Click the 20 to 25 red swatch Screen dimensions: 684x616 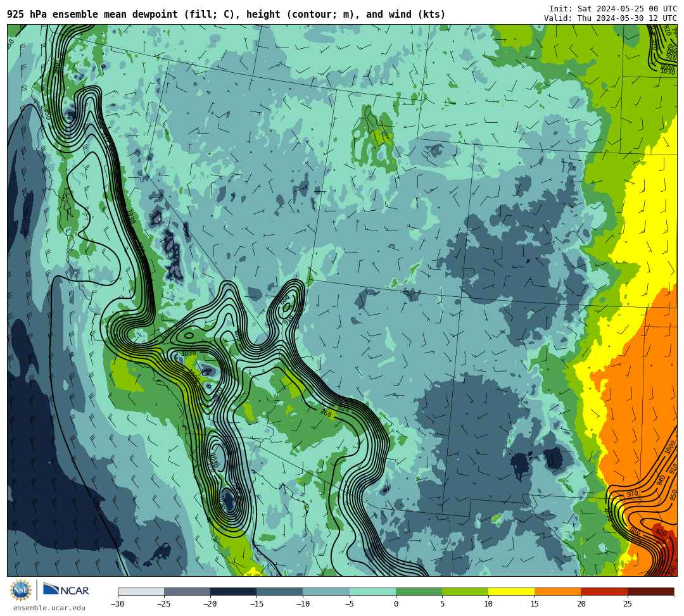point(604,591)
